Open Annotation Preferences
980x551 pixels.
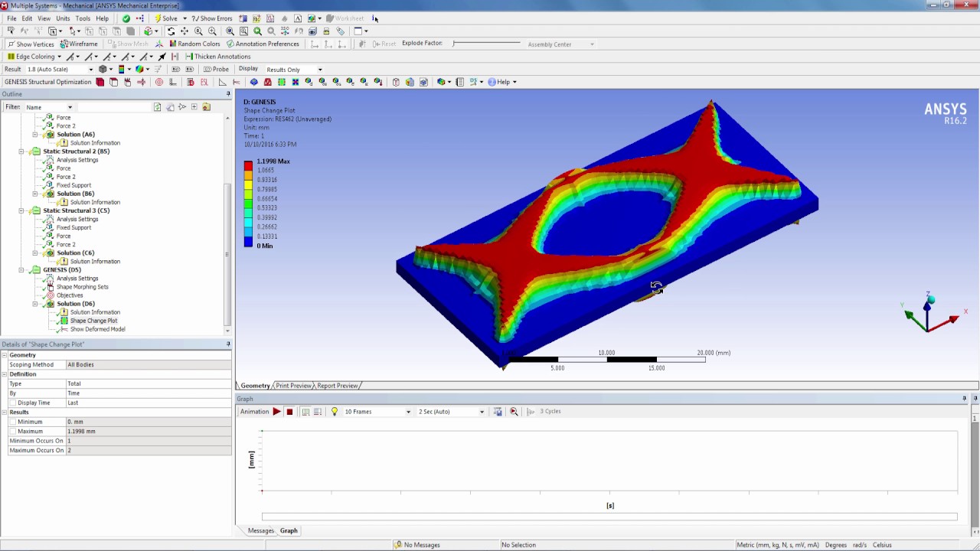tap(263, 44)
